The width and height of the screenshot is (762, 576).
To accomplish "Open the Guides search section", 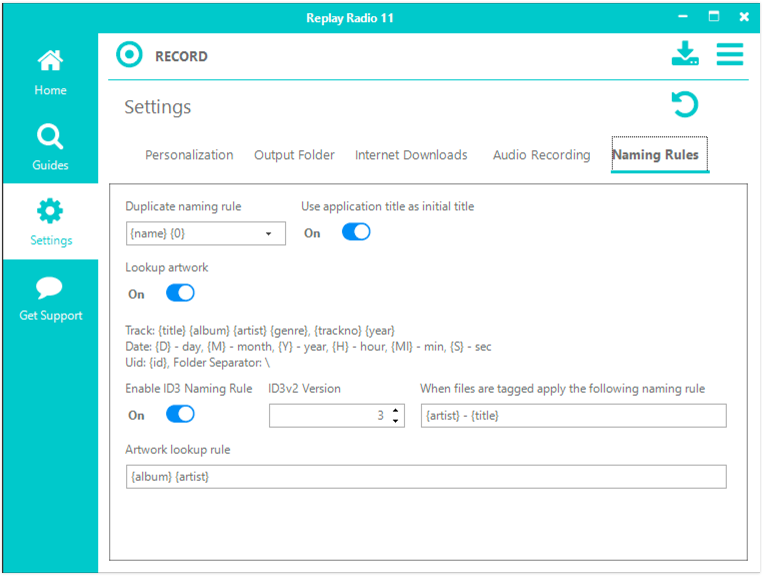I will tap(50, 146).
